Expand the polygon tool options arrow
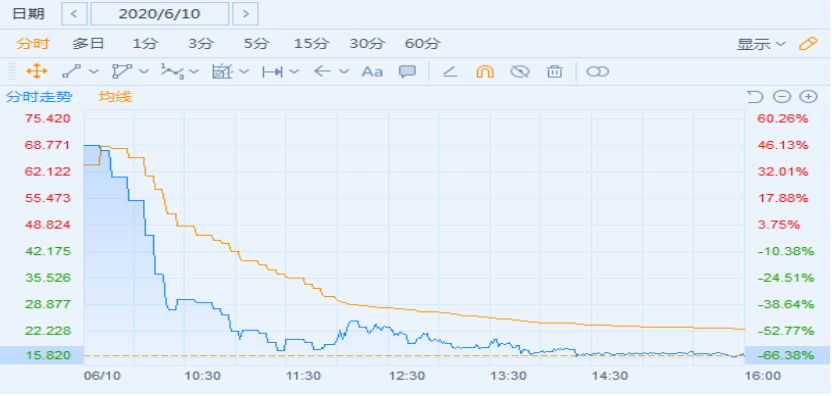 (x=144, y=72)
